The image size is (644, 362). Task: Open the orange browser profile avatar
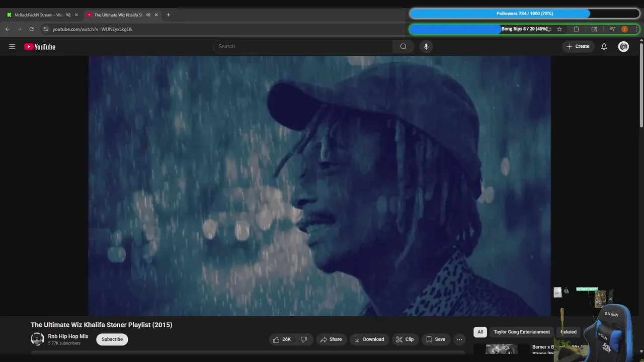click(x=624, y=29)
